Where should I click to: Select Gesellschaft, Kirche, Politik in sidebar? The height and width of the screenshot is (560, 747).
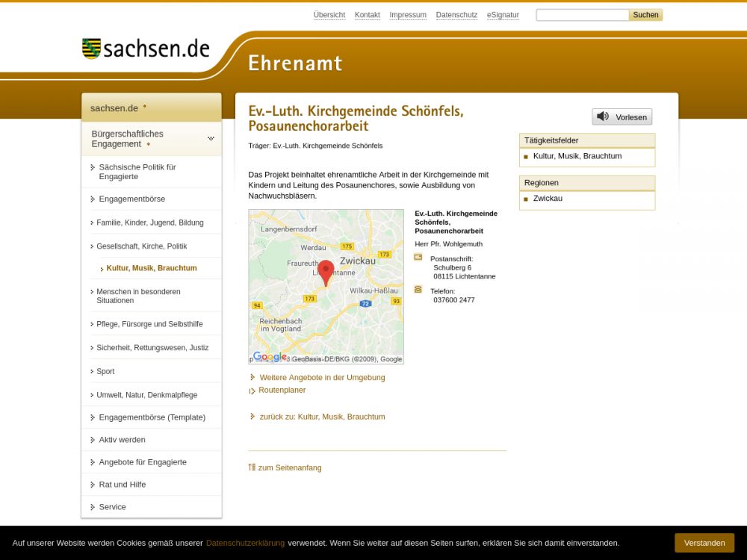click(x=141, y=246)
